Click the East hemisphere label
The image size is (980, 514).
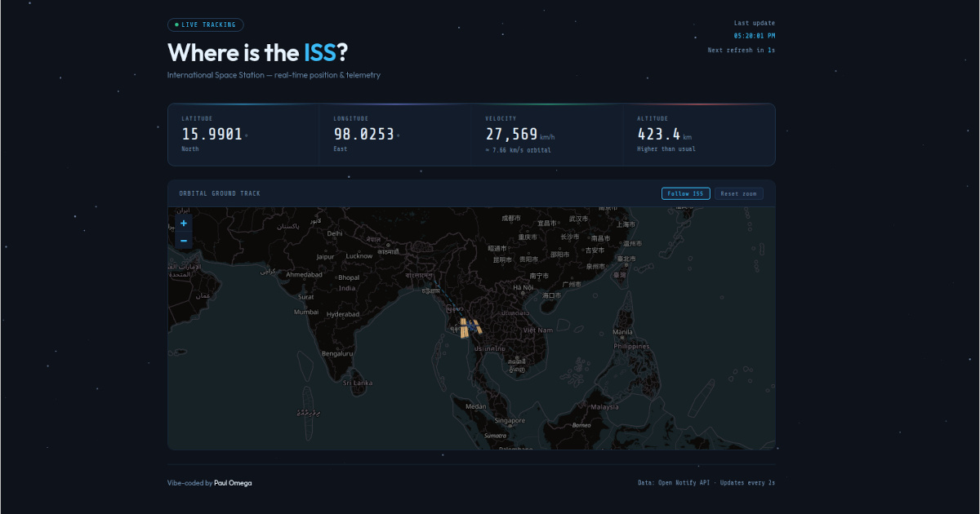click(341, 149)
